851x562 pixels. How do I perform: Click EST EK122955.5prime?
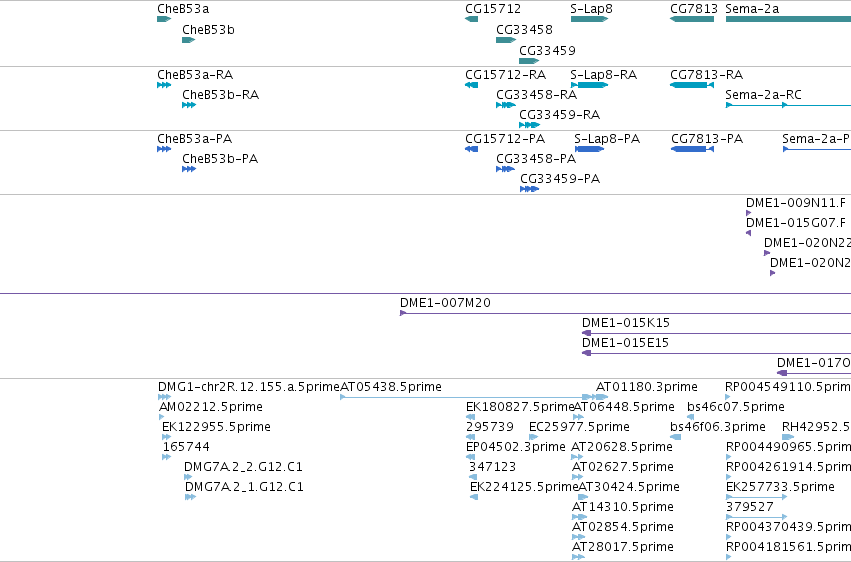pyautogui.click(x=216, y=427)
